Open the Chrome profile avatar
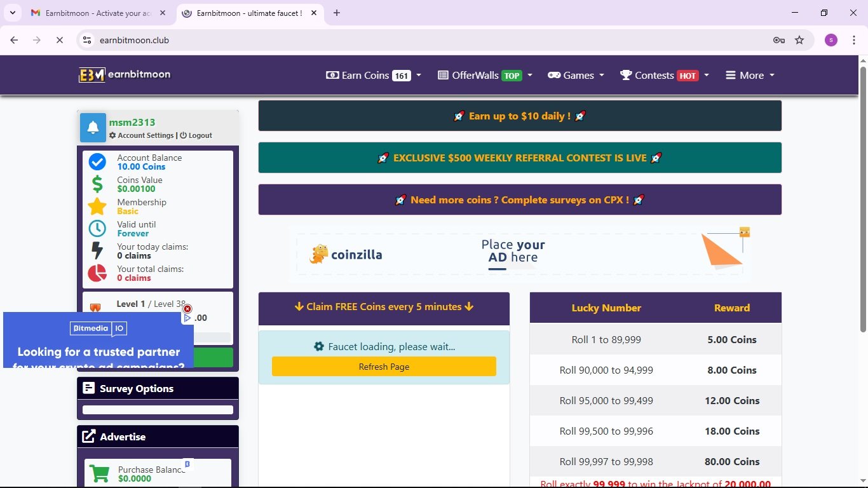The image size is (868, 488). (831, 40)
